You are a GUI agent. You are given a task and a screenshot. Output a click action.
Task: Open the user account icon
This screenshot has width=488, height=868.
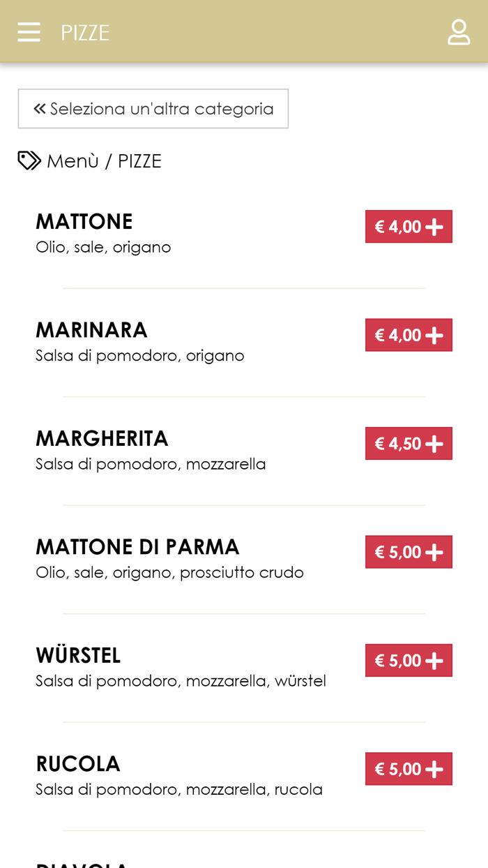(459, 31)
